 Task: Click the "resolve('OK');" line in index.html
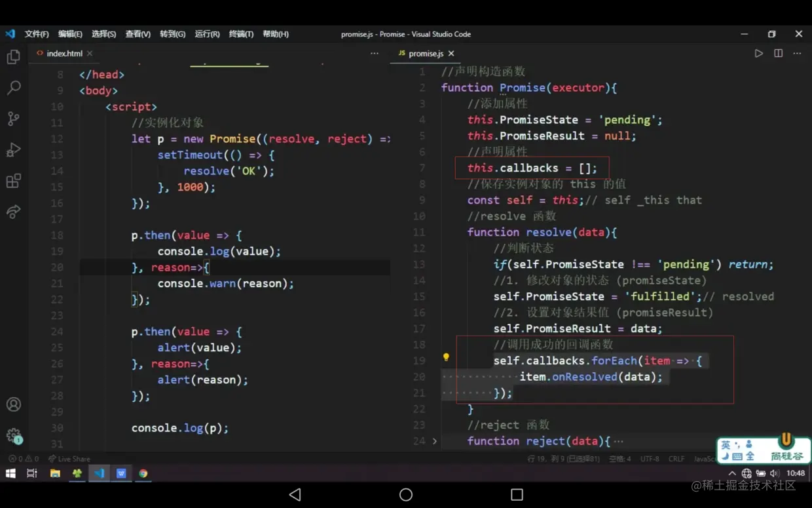[x=229, y=171]
